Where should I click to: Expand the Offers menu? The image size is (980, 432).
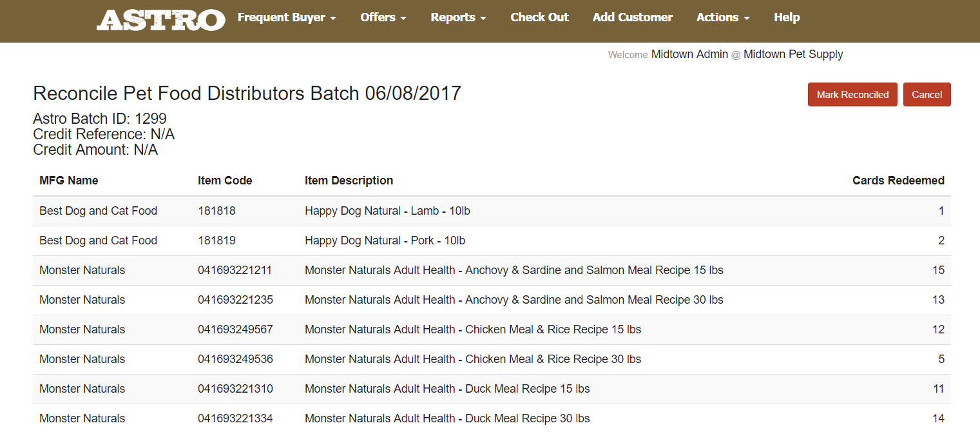[383, 17]
